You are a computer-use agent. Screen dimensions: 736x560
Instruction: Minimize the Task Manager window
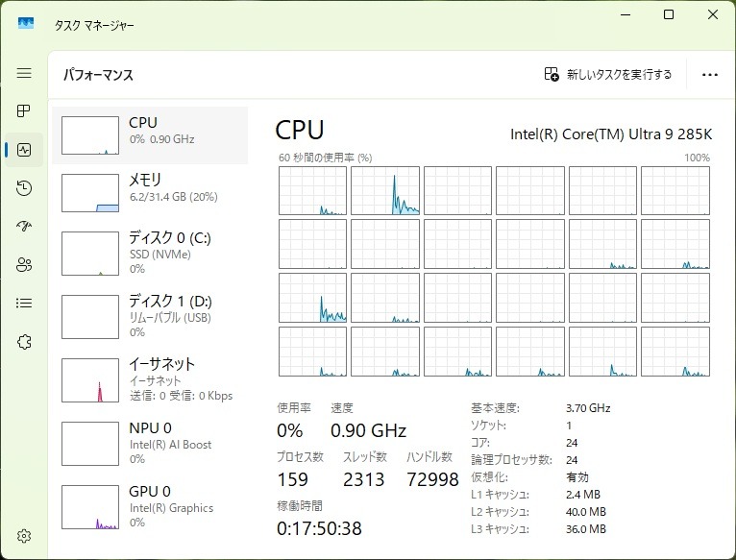[x=626, y=14]
